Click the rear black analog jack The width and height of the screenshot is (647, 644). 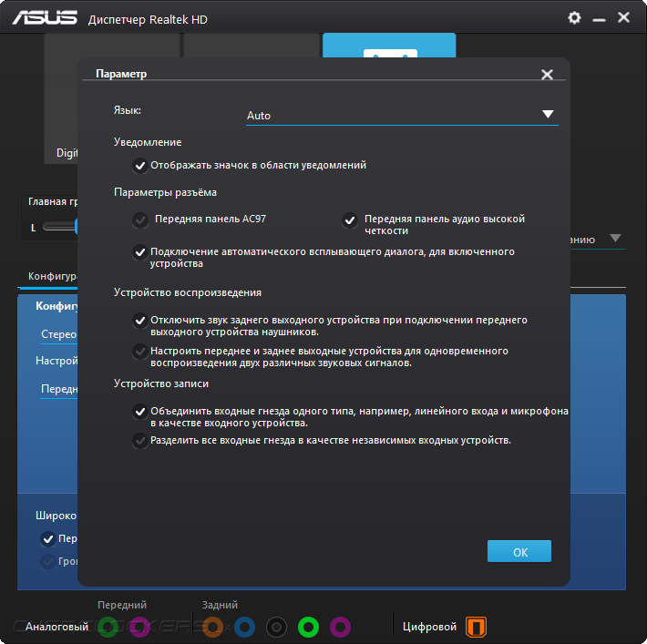[x=276, y=627]
